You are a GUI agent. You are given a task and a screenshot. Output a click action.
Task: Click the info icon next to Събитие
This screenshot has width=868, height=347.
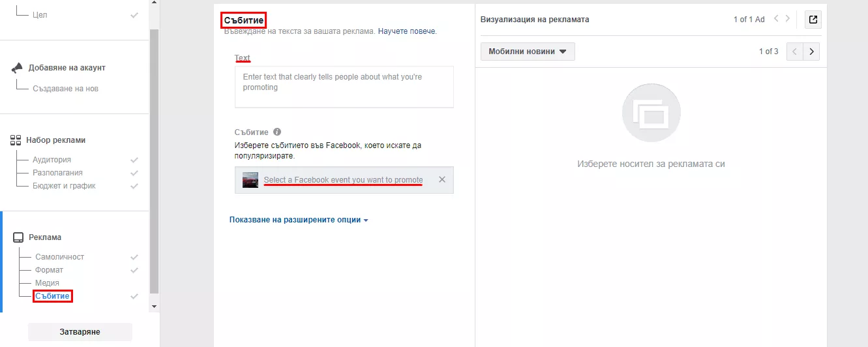(277, 132)
